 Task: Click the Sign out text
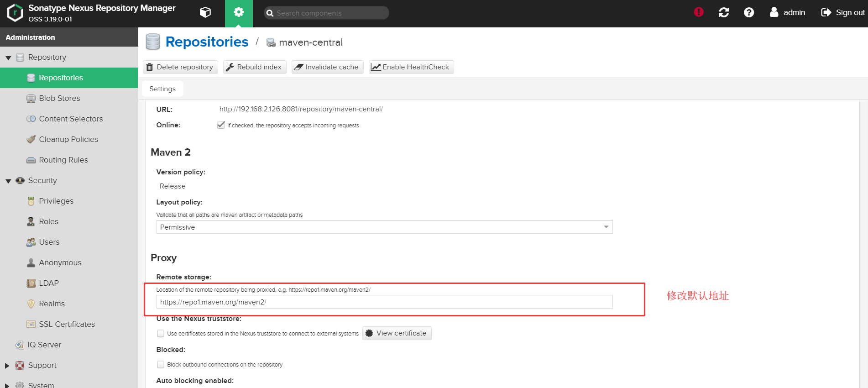click(850, 12)
